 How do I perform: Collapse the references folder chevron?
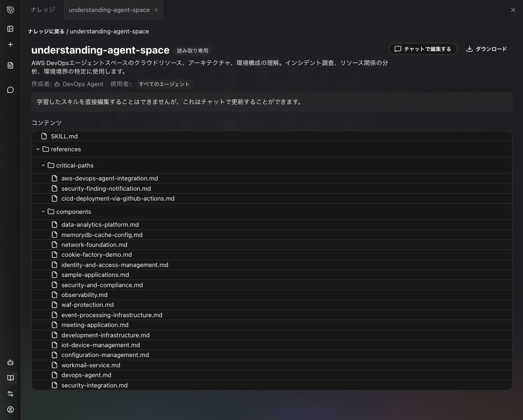[38, 149]
